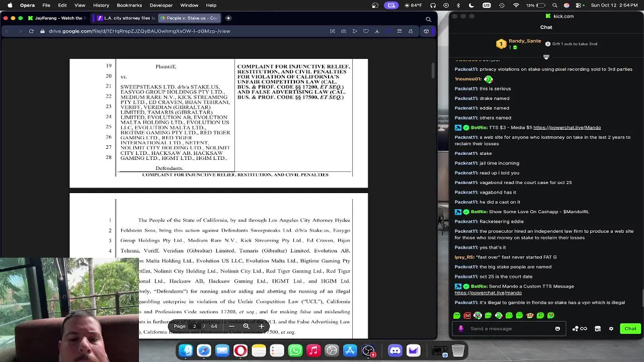This screenshot has height=362, width=644.
Task: Click the purple microphone icon in chat
Action: (461, 329)
